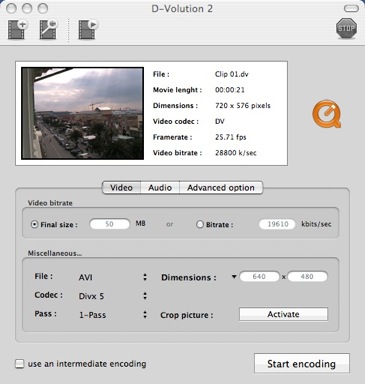This screenshot has height=384, width=365.
Task: Click the Clip 01.dv video thumbnail
Action: [82, 113]
